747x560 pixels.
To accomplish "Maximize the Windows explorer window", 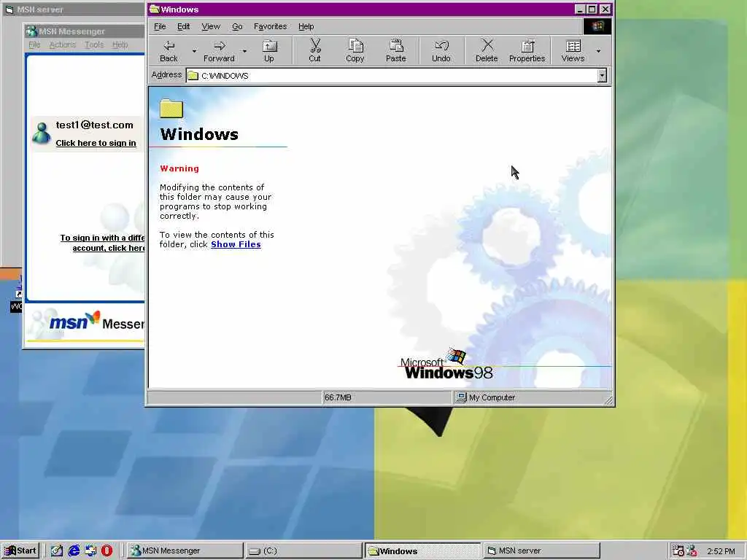I will 592,9.
